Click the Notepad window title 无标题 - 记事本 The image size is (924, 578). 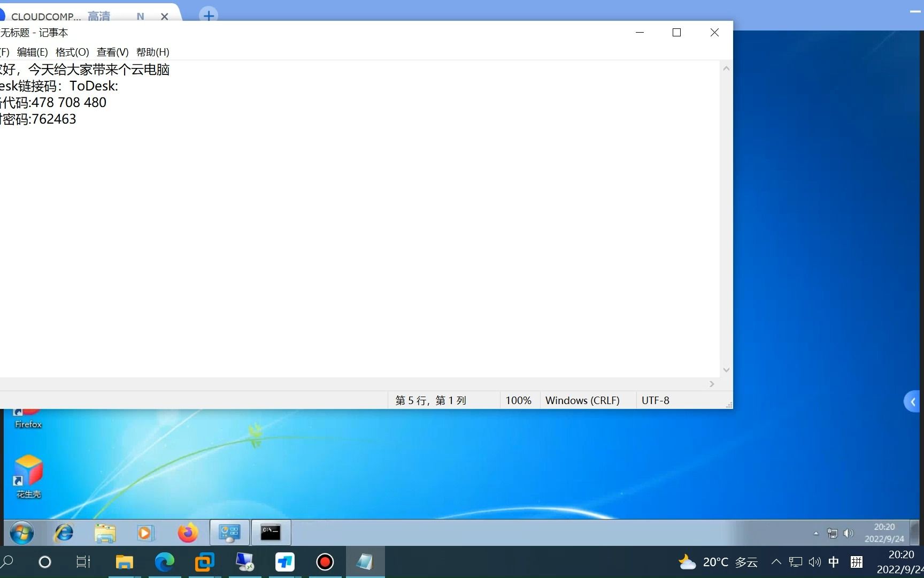[34, 33]
